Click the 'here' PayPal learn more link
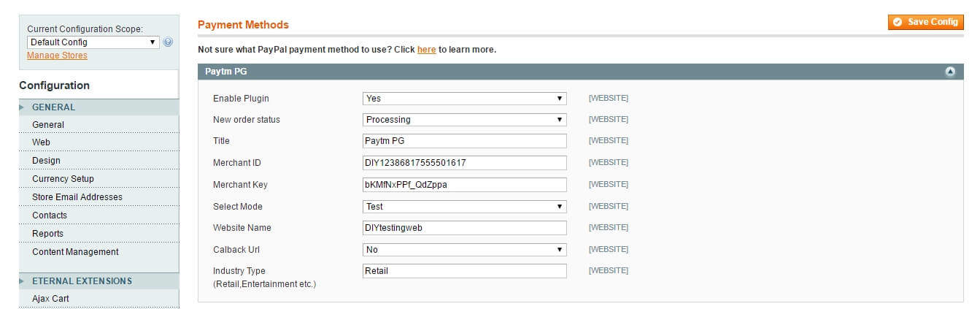Viewport: 980px width, 309px height. coord(426,50)
